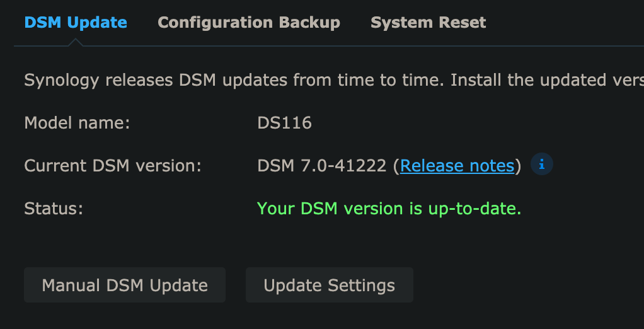The width and height of the screenshot is (644, 329).
Task: Switch to the System Reset tab
Action: [428, 22]
